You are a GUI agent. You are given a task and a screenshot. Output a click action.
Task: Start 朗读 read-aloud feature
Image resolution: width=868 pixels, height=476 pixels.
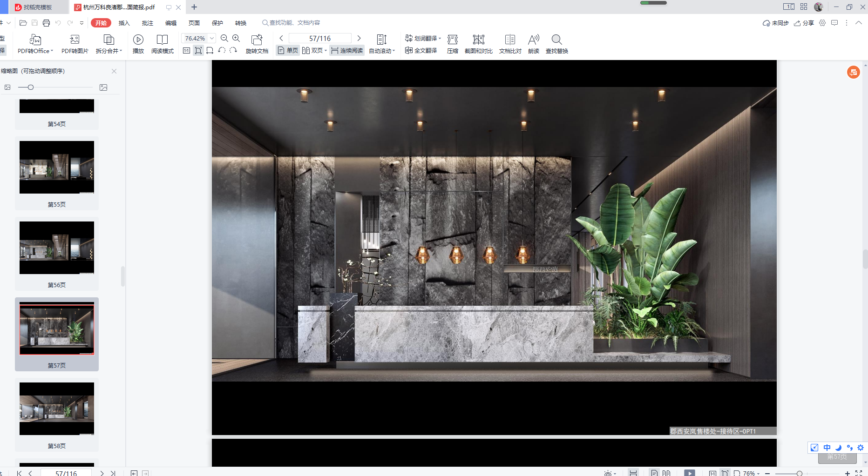click(x=534, y=44)
